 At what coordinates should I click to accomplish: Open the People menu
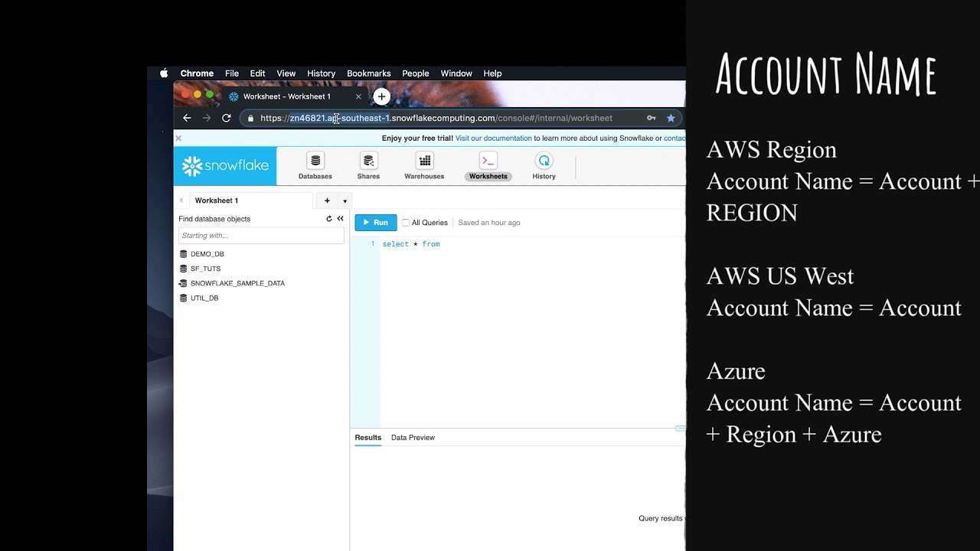pos(416,73)
